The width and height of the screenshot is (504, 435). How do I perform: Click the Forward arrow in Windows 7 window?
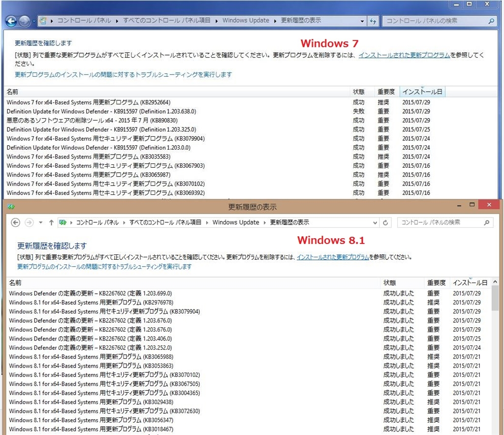pyautogui.click(x=25, y=22)
